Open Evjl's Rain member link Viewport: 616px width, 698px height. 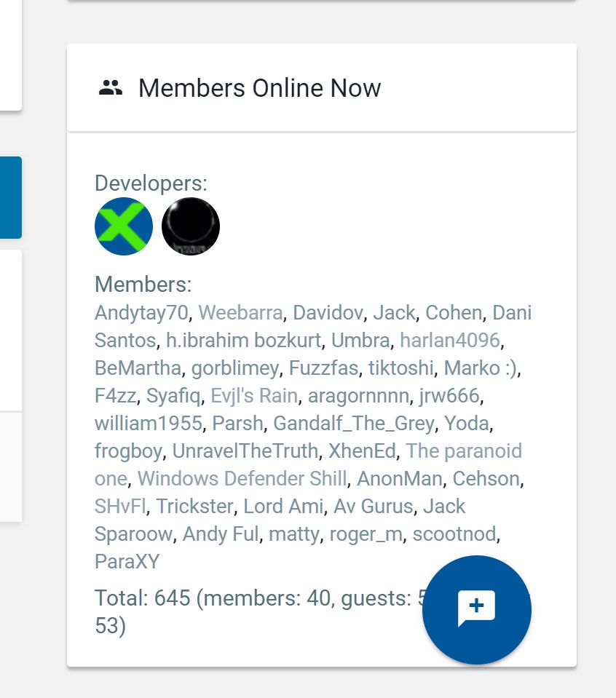point(253,396)
